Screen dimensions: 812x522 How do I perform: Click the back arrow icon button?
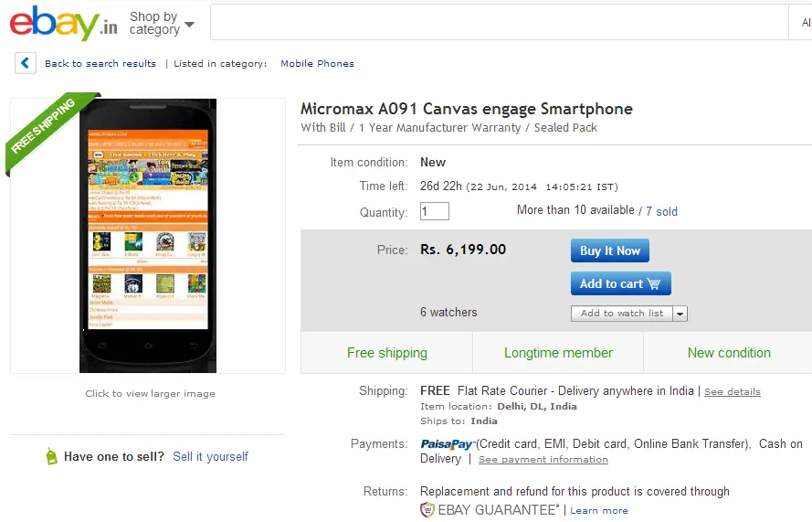25,63
